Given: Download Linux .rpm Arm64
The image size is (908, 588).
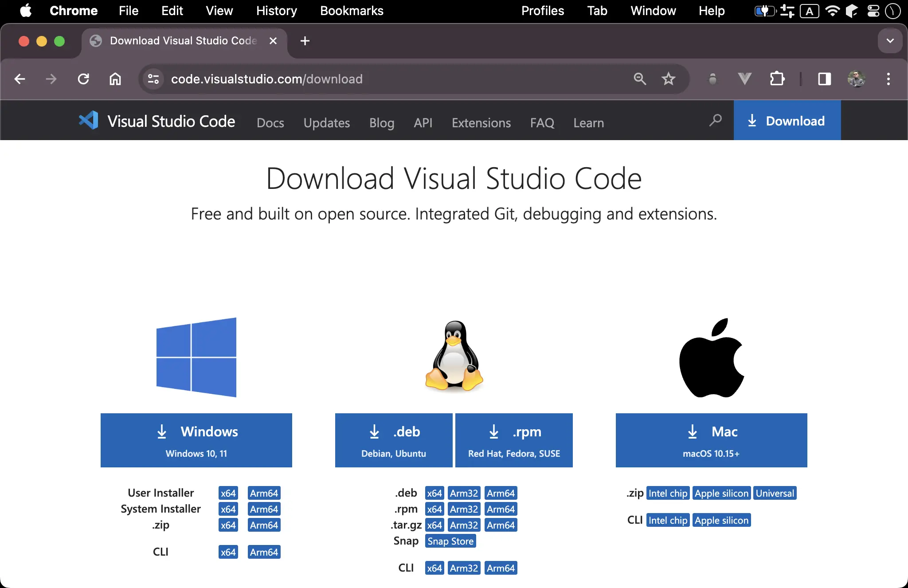Looking at the screenshot, I should click(x=501, y=509).
